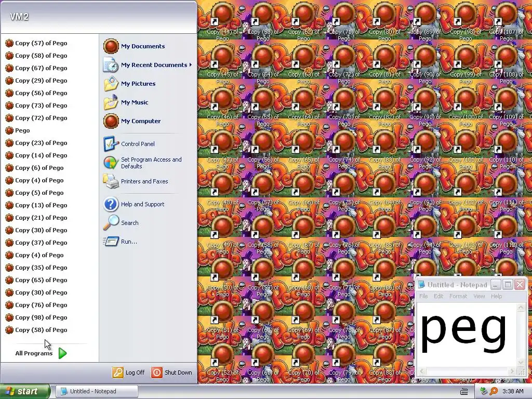Open My Pictures folder in Start menu
Screen dimensions: 532x399
[129, 84]
